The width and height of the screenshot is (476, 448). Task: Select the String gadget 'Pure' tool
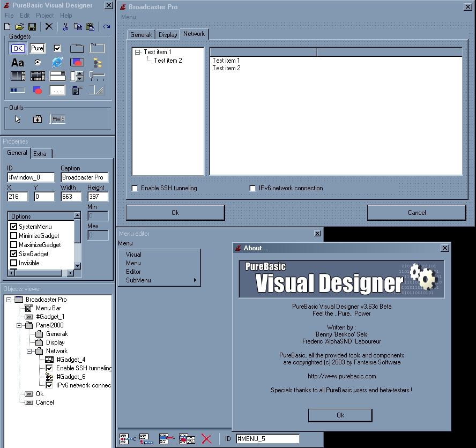tap(38, 48)
